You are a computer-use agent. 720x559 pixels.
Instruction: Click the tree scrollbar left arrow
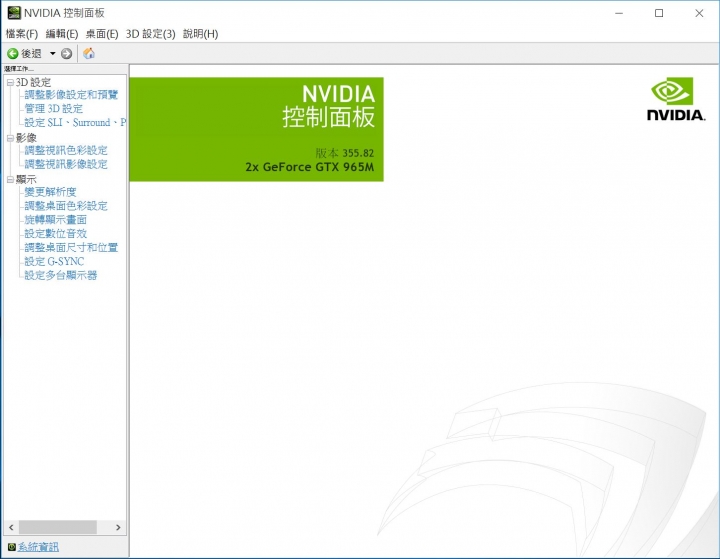(x=11, y=527)
